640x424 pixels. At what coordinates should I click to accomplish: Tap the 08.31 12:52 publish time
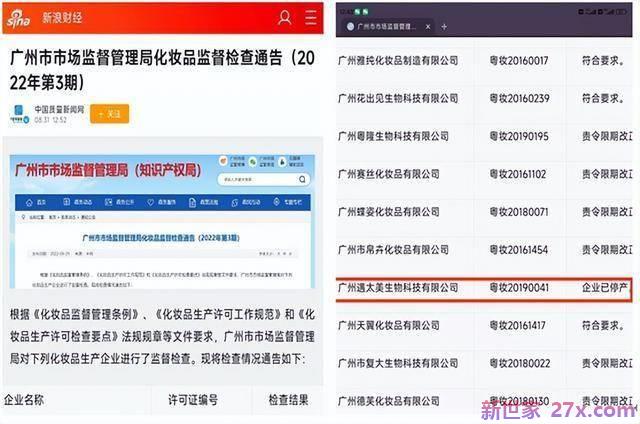pos(50,120)
